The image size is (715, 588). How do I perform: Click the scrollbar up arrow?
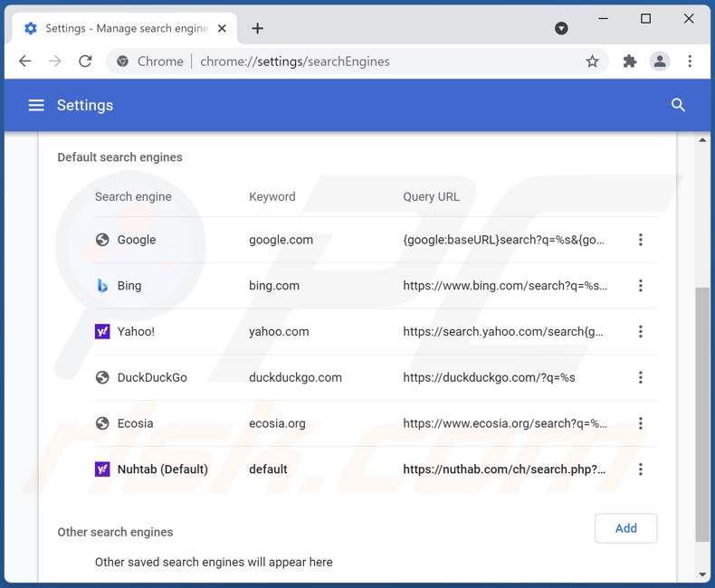pyautogui.click(x=702, y=140)
